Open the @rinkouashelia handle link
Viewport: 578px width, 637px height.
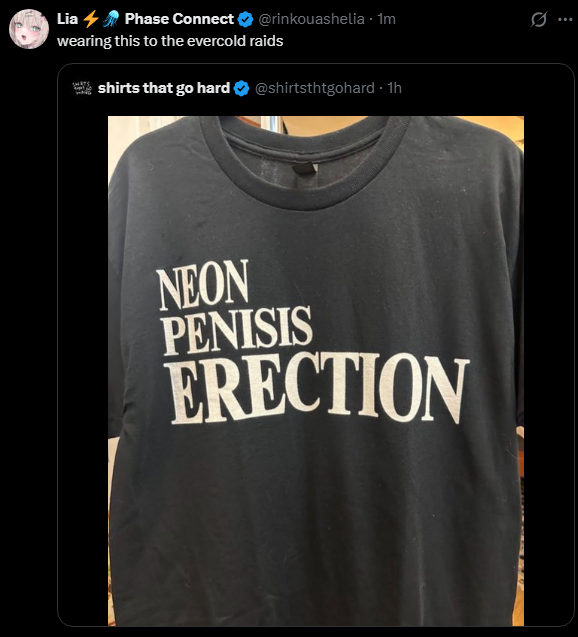(311, 19)
